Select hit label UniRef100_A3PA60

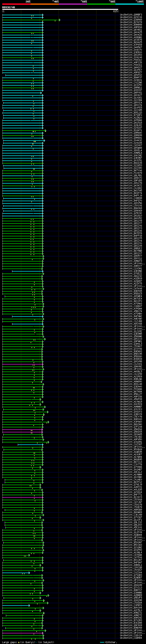pos(131,422)
